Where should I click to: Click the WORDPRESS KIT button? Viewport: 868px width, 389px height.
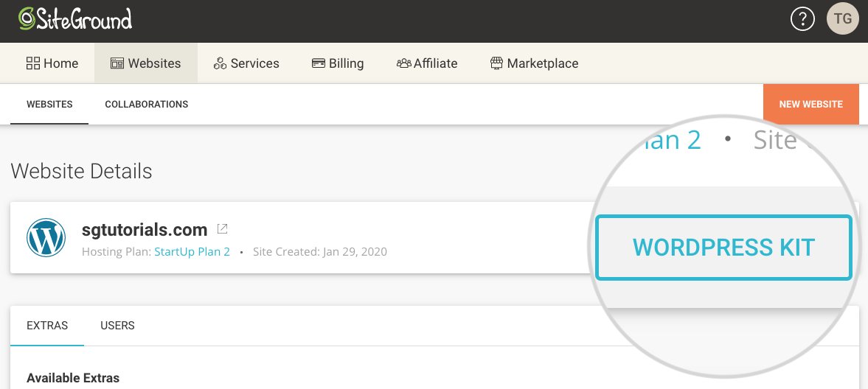[x=723, y=248]
